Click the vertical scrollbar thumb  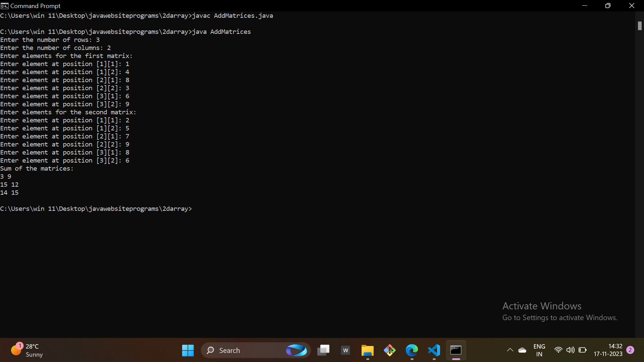pos(640,26)
